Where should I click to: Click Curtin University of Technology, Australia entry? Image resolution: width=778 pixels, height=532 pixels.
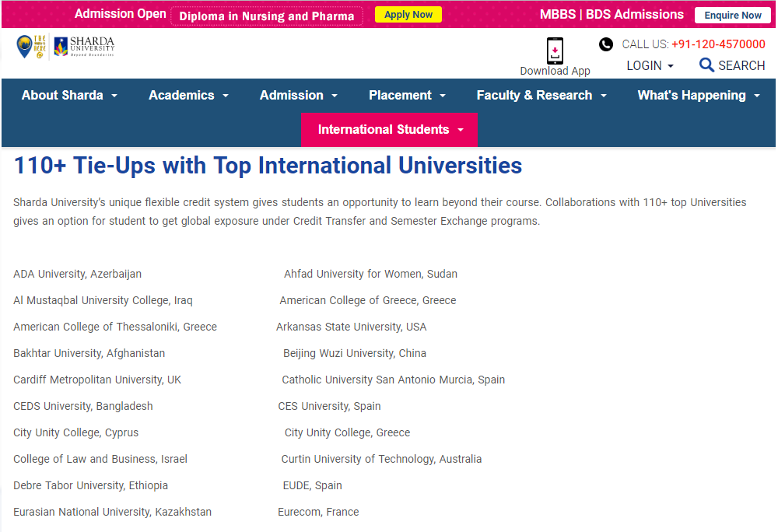click(381, 459)
